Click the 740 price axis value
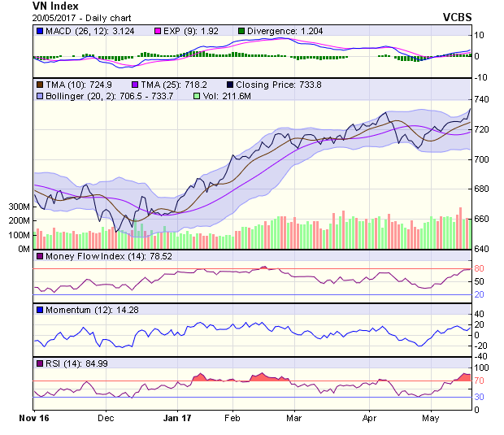Image resolution: width=504 pixels, height=435 pixels. pos(482,99)
